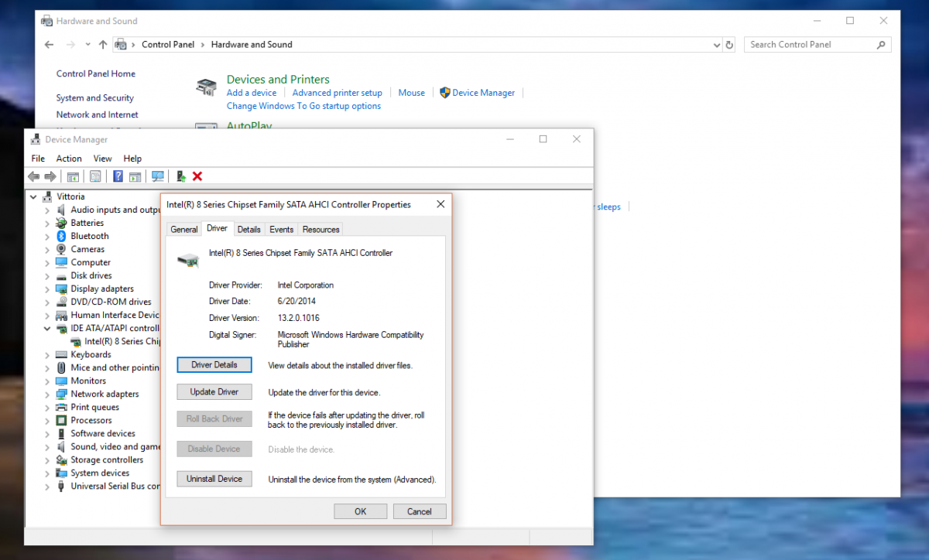The height and width of the screenshot is (560, 929).
Task: Expand the Mice and other pointing devices node
Action: (47, 368)
